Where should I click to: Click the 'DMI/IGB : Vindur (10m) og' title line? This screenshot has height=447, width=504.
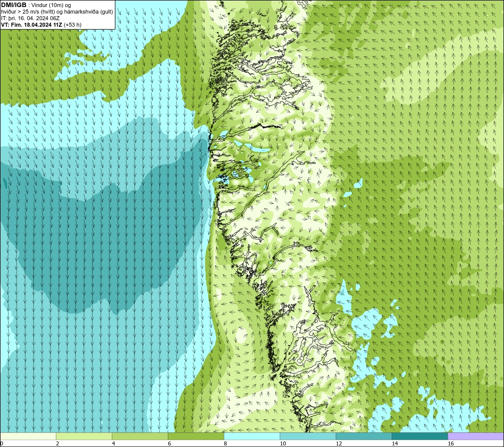tap(36, 5)
